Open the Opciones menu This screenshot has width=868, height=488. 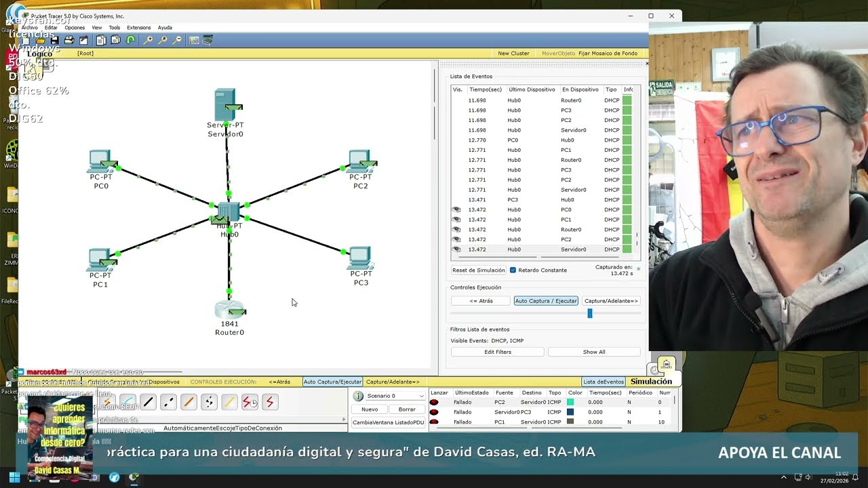75,28
